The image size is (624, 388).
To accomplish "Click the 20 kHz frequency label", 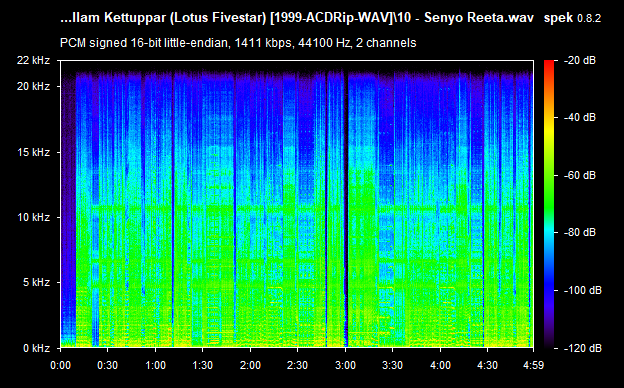I will pos(33,86).
